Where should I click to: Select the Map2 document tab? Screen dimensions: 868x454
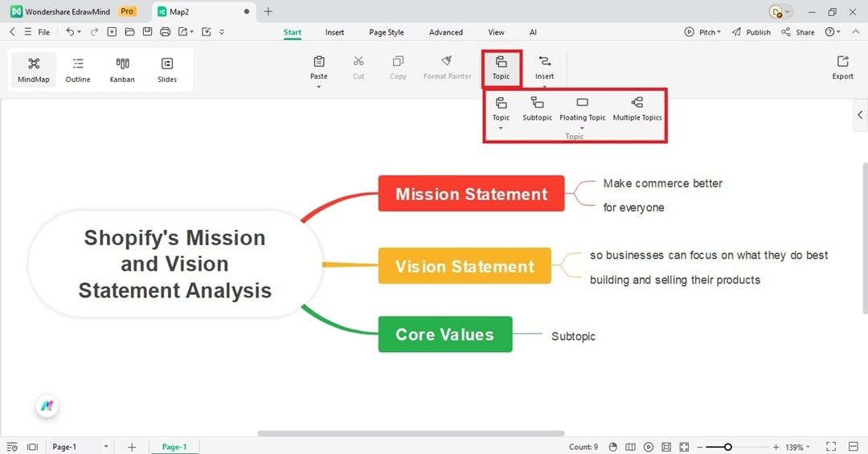pyautogui.click(x=203, y=11)
